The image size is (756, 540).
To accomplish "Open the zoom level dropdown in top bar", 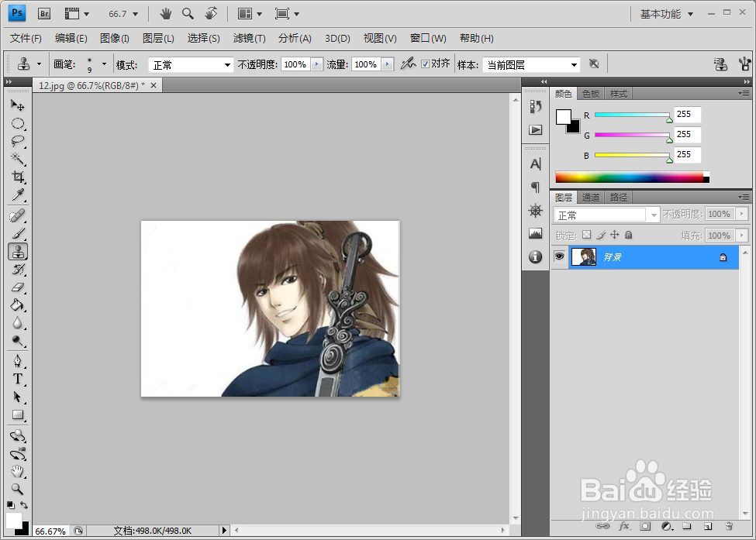I will point(135,14).
